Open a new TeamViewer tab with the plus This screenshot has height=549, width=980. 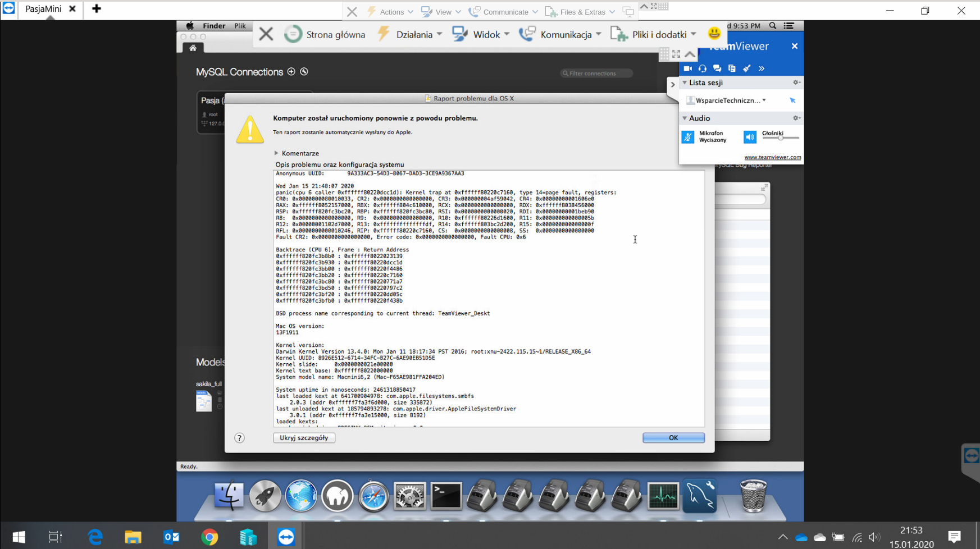pos(96,9)
